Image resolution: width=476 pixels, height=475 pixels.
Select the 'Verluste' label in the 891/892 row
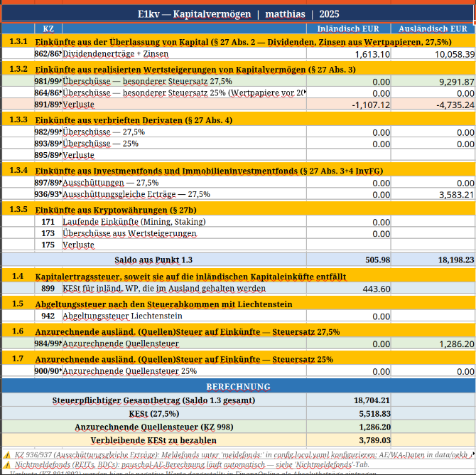(x=184, y=105)
